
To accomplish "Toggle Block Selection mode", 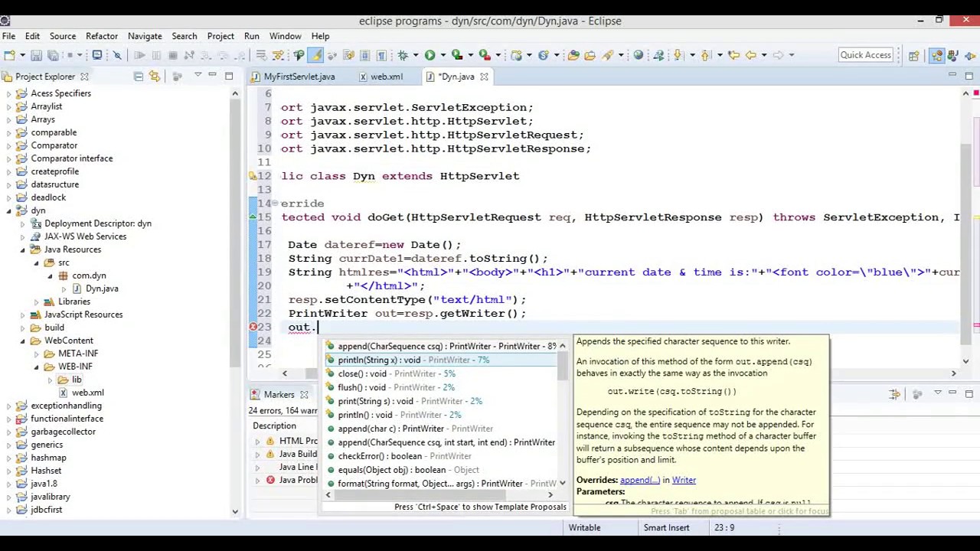I will point(364,55).
